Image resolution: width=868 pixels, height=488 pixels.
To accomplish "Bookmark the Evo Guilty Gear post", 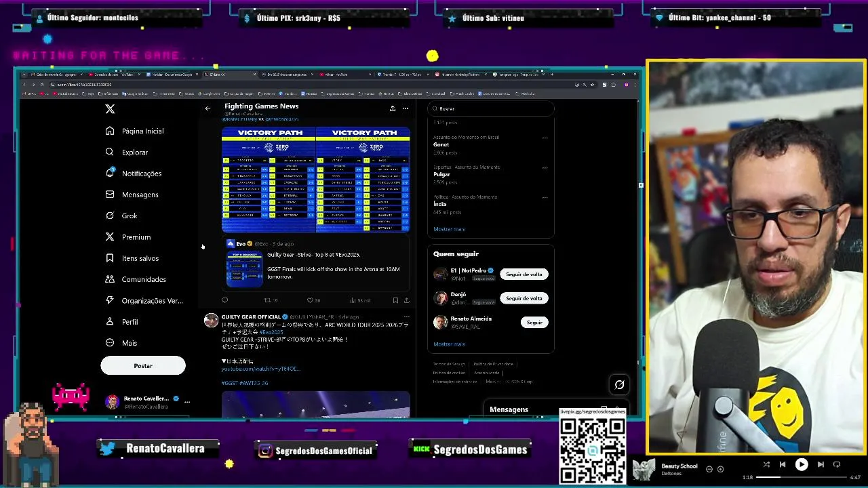I will pyautogui.click(x=395, y=300).
